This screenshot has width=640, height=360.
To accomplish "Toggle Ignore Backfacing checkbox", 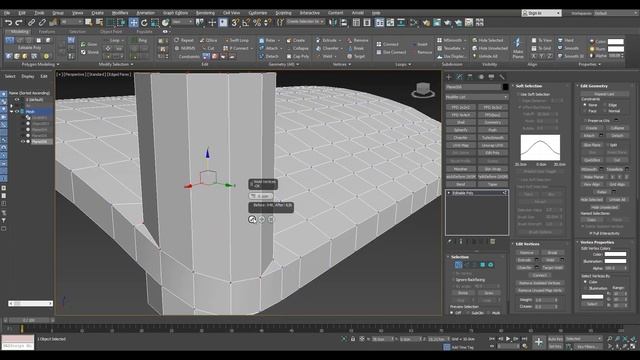I will (453, 280).
